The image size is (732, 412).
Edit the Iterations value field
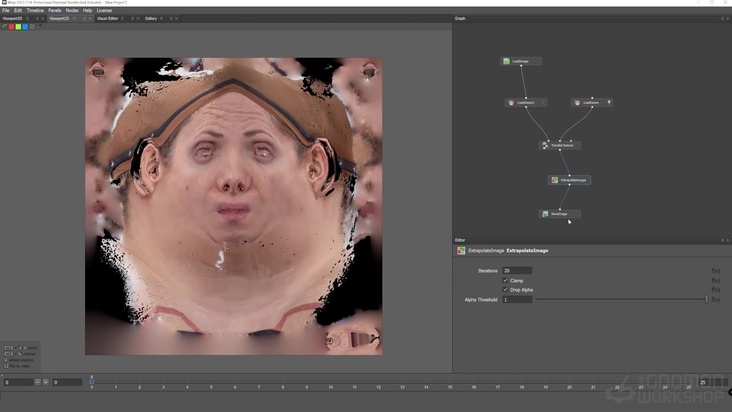517,271
